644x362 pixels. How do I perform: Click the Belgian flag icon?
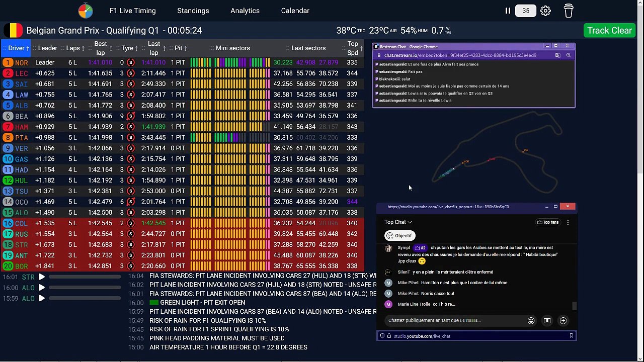coord(13,30)
